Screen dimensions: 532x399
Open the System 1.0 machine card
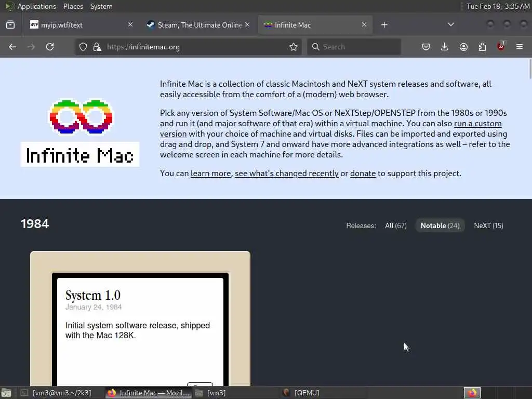pos(140,318)
